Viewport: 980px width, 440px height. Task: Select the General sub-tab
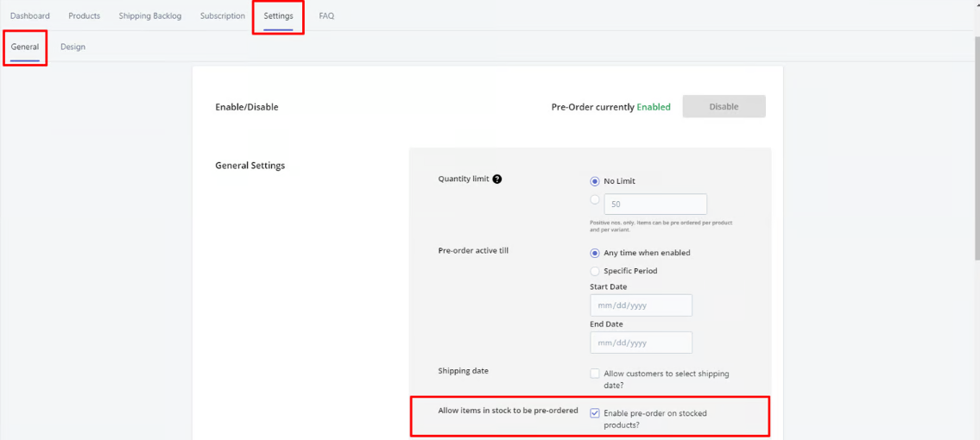pos(25,47)
